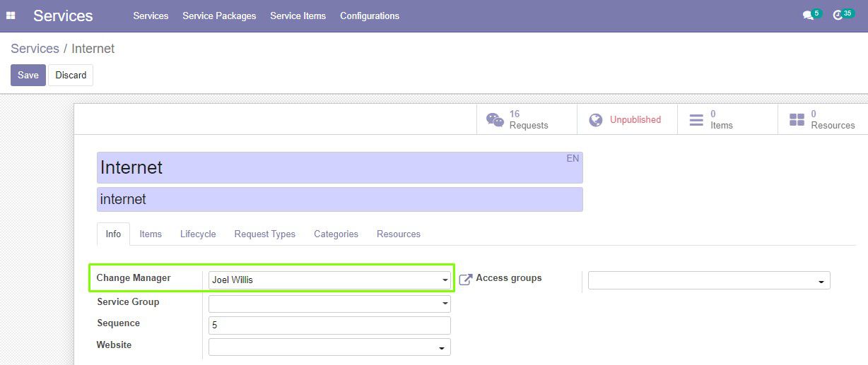Open the apps grid menu icon

pos(11,16)
